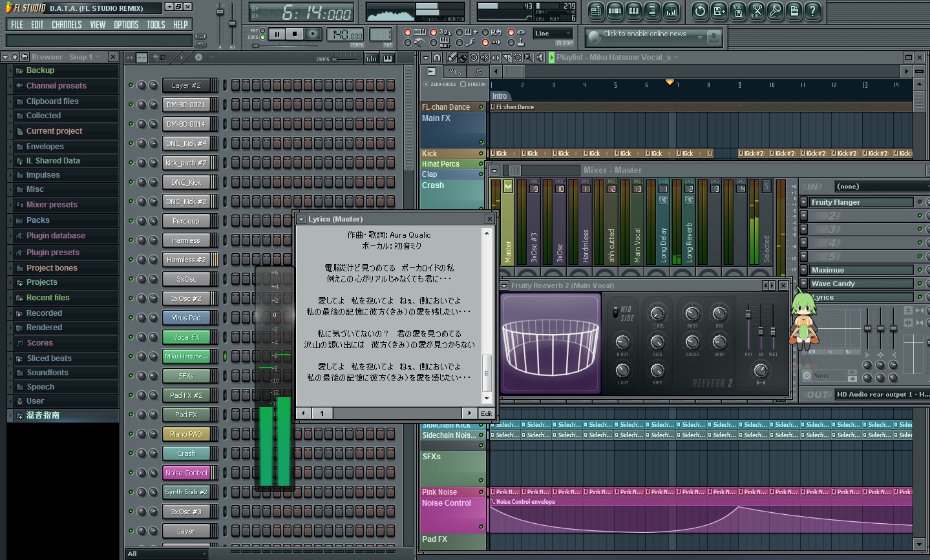Select the paint brush tool in Playlist
This screenshot has height=560, width=930.
pyautogui.click(x=463, y=57)
